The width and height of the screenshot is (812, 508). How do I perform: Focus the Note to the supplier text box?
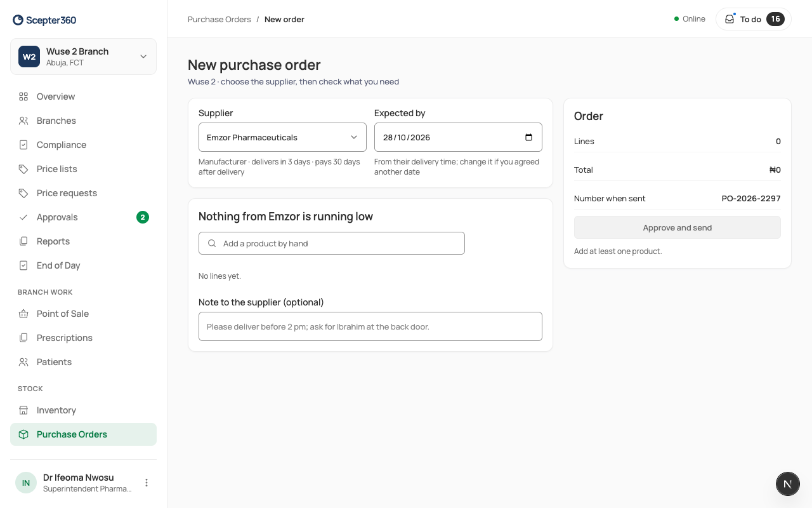370,326
